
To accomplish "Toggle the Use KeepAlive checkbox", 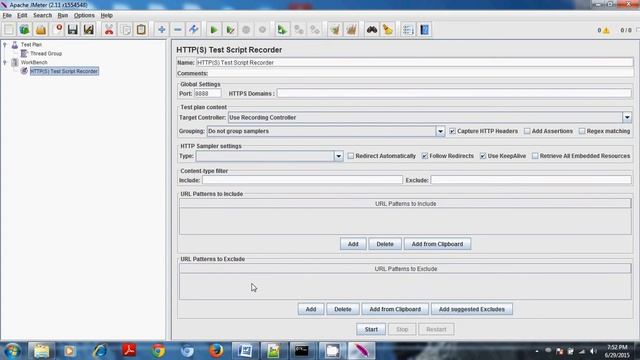I will pos(483,156).
